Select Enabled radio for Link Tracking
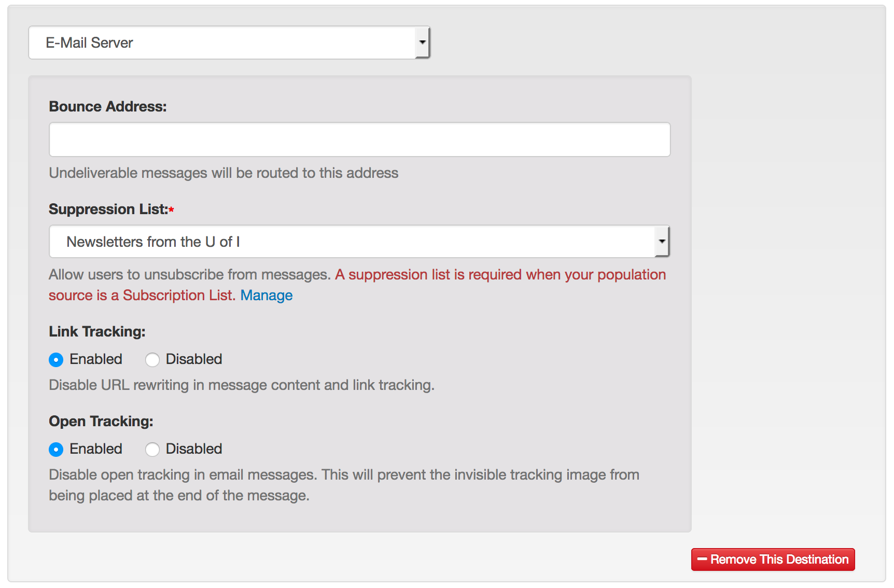 (x=56, y=360)
